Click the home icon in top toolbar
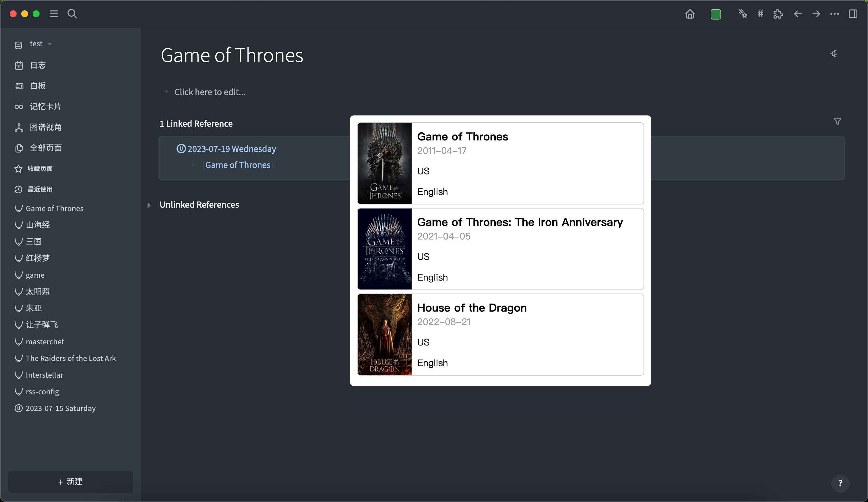This screenshot has height=502, width=868. coord(689,14)
